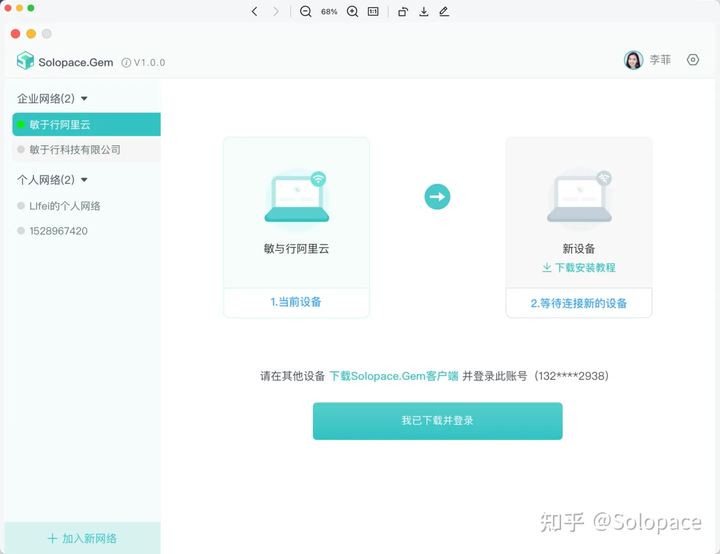The width and height of the screenshot is (720, 554).
Task: Collapse the 个人网络(2) group arrow
Action: [84, 180]
